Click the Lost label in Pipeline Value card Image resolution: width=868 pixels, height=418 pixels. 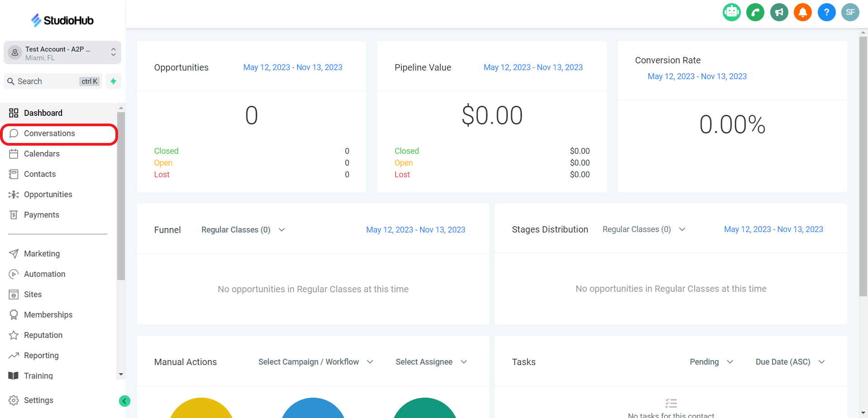402,175
